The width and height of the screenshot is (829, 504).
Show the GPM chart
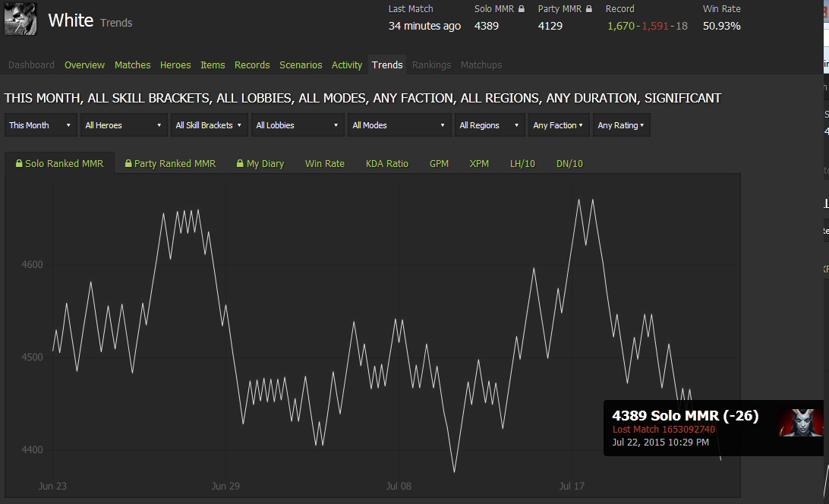point(439,163)
